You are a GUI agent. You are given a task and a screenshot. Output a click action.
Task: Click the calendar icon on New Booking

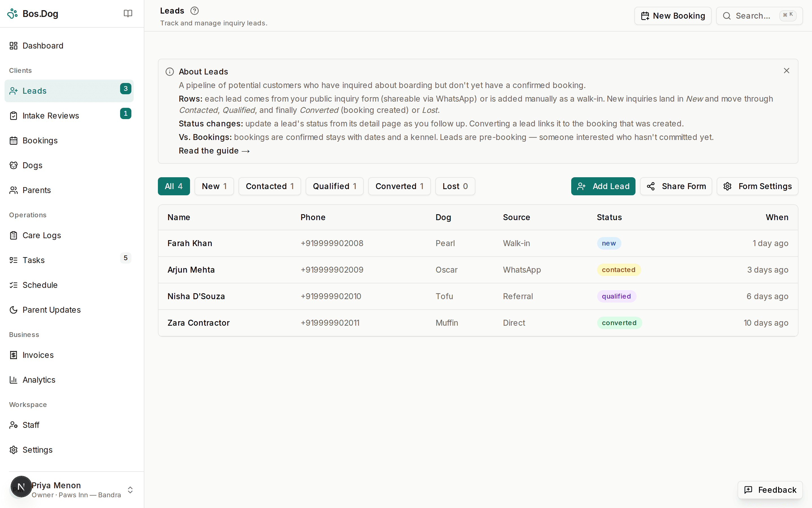coord(645,16)
